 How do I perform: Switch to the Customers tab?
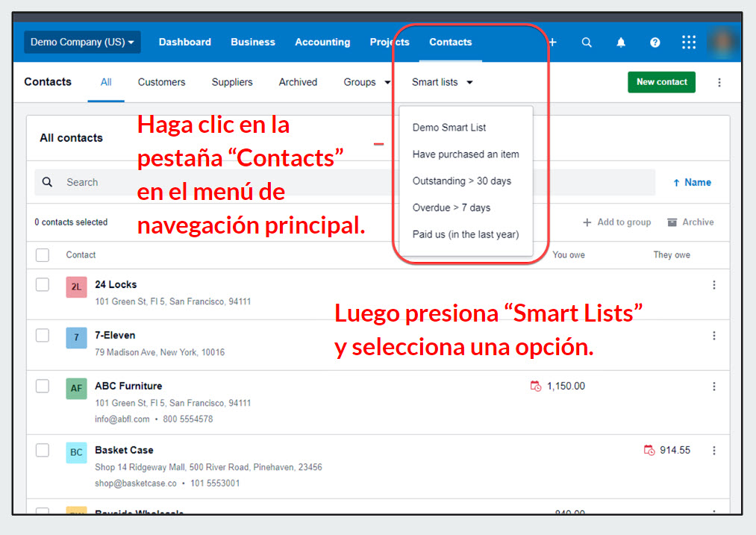pyautogui.click(x=161, y=82)
